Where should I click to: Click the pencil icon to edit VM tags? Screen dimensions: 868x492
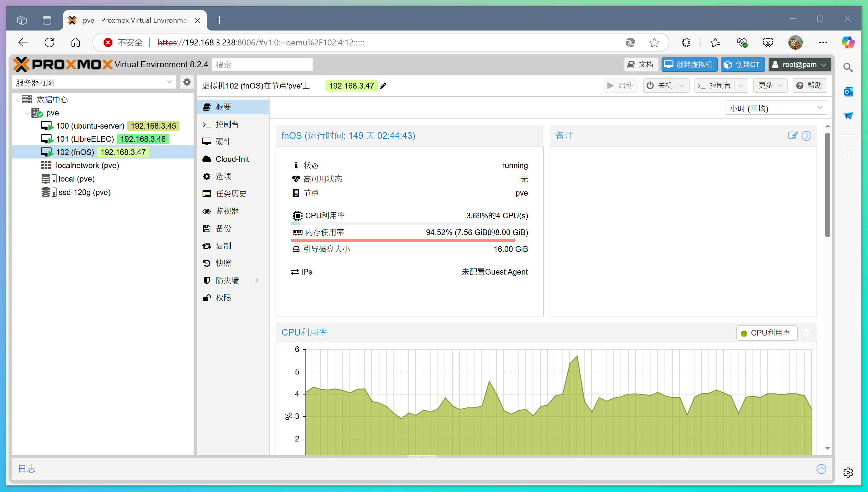383,86
